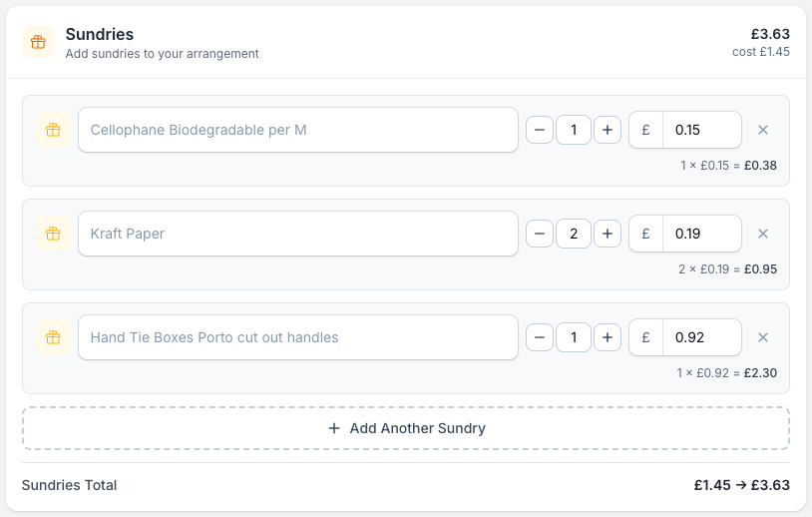This screenshot has height=517, width=812.
Task: Increase quantity of Cellophane Biodegradable per M
Action: 608,130
